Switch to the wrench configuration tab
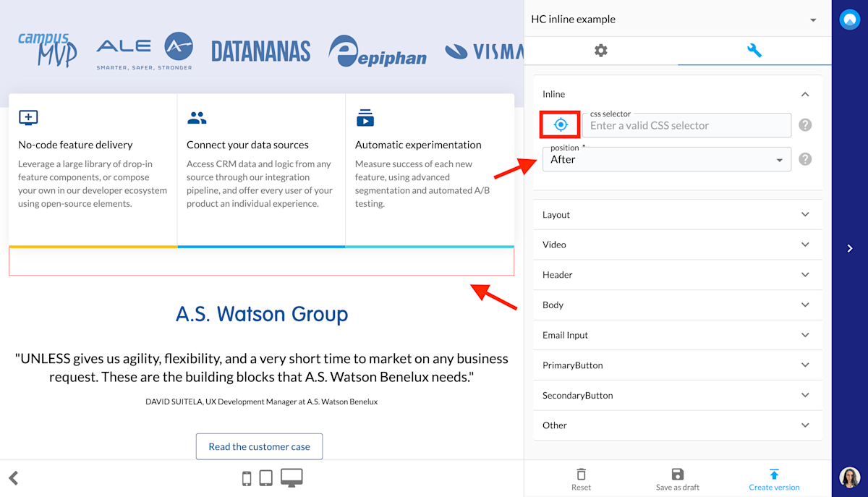 click(x=754, y=51)
